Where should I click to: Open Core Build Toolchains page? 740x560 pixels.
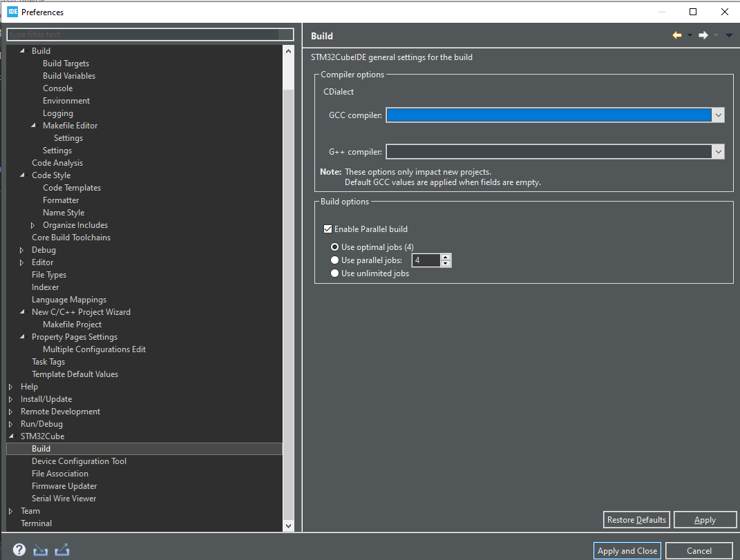[x=70, y=238]
